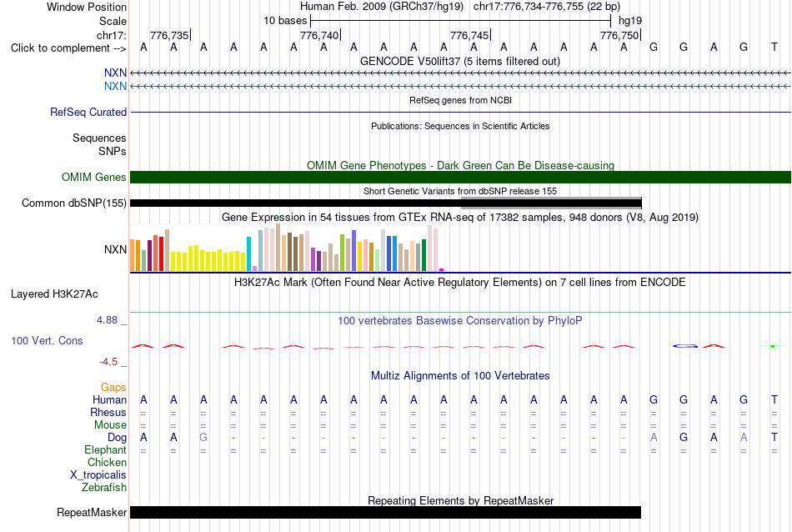Open '100 vertebrates Basewise Conservation by PhyloP' title
This screenshot has width=792, height=532.
click(x=460, y=321)
